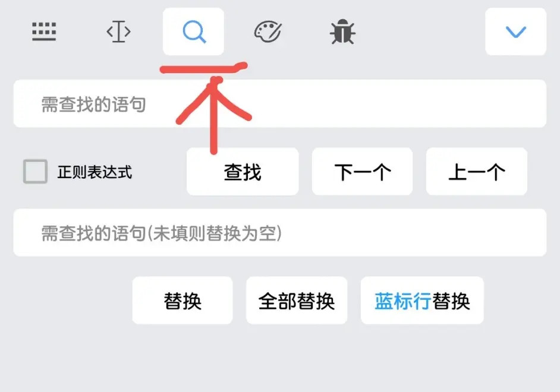
Task: Switch to the magnifier search tab
Action: point(193,31)
